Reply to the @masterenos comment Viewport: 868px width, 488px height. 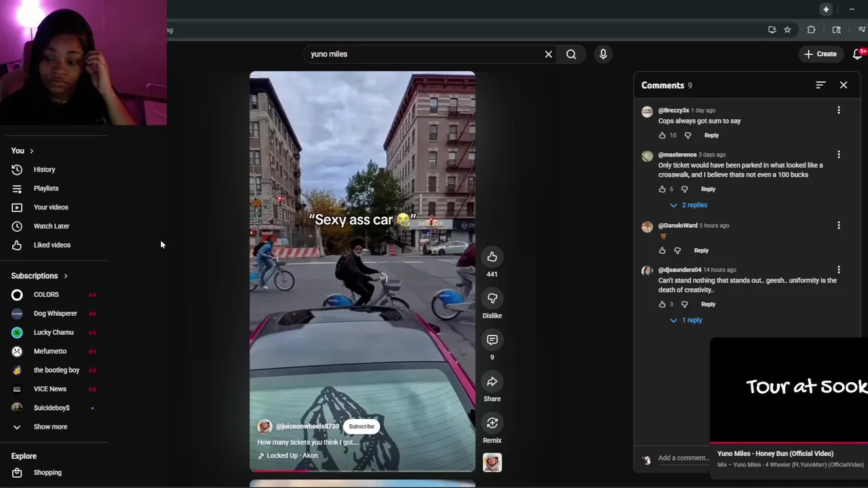pos(708,189)
